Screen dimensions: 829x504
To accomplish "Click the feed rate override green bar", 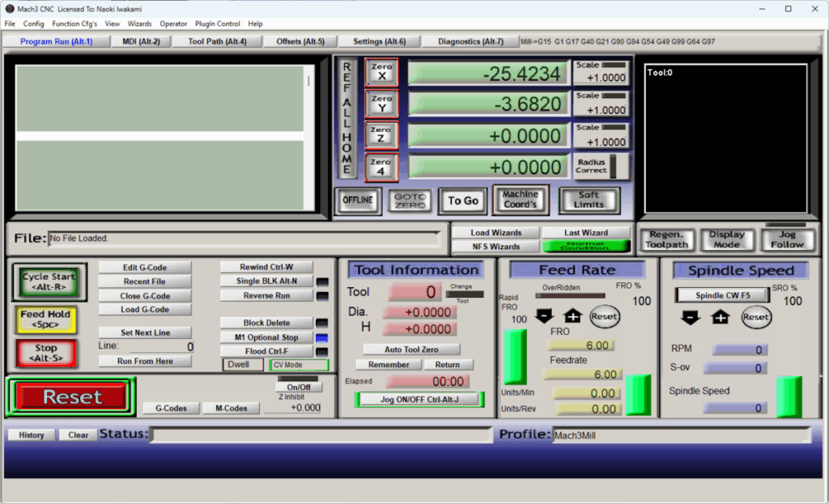I will [x=514, y=357].
